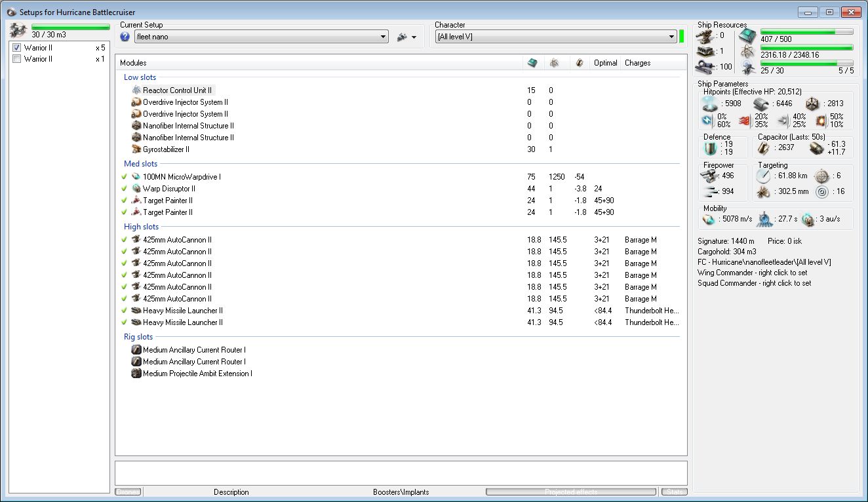Click the max velocity icon showing 5078 m/s

click(709, 220)
